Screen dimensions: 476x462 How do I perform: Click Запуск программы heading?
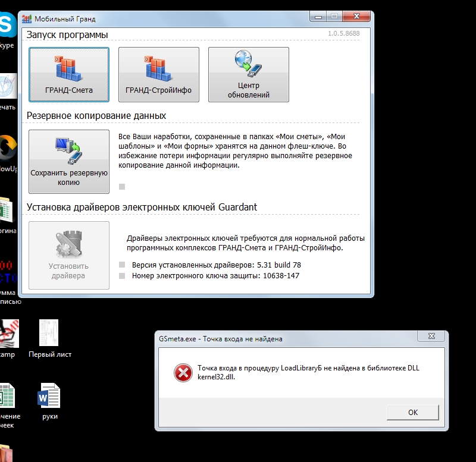pyautogui.click(x=67, y=35)
